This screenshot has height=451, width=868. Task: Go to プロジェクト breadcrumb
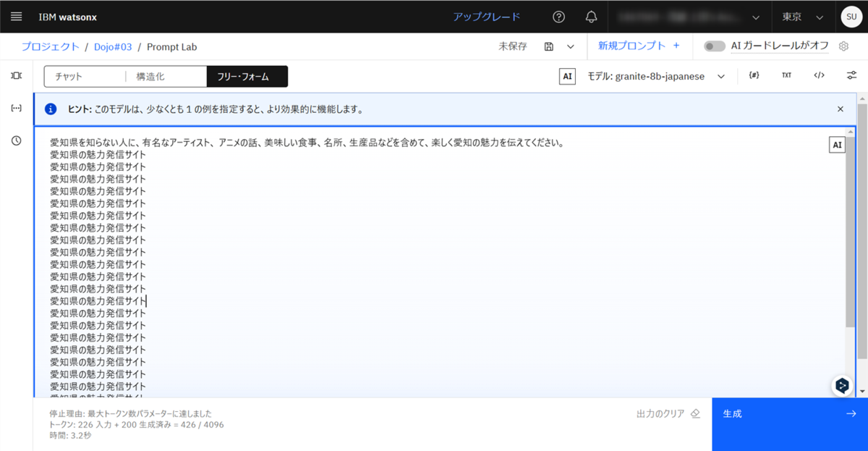(x=50, y=46)
